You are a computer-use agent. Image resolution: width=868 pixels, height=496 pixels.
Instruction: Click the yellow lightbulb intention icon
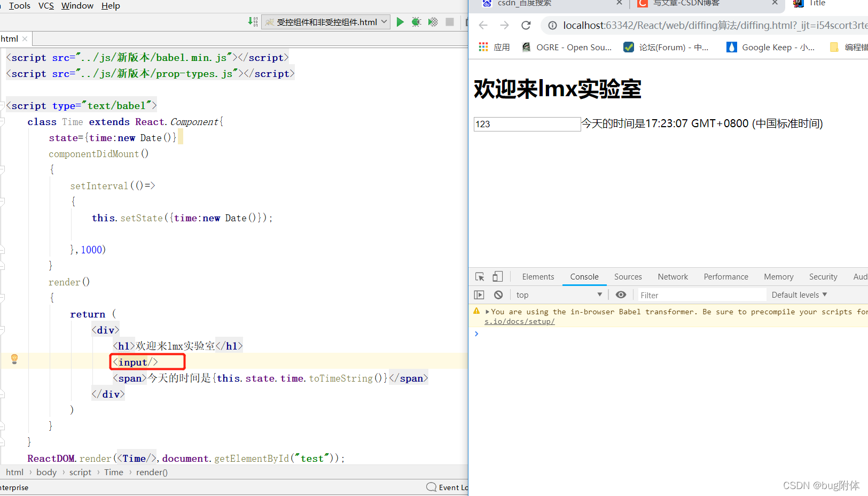point(14,359)
